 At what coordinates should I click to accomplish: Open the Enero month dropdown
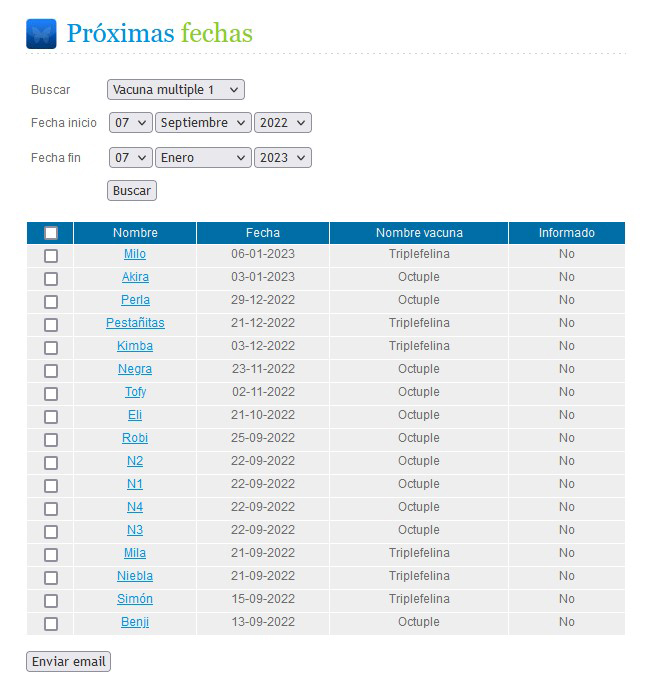(x=203, y=158)
